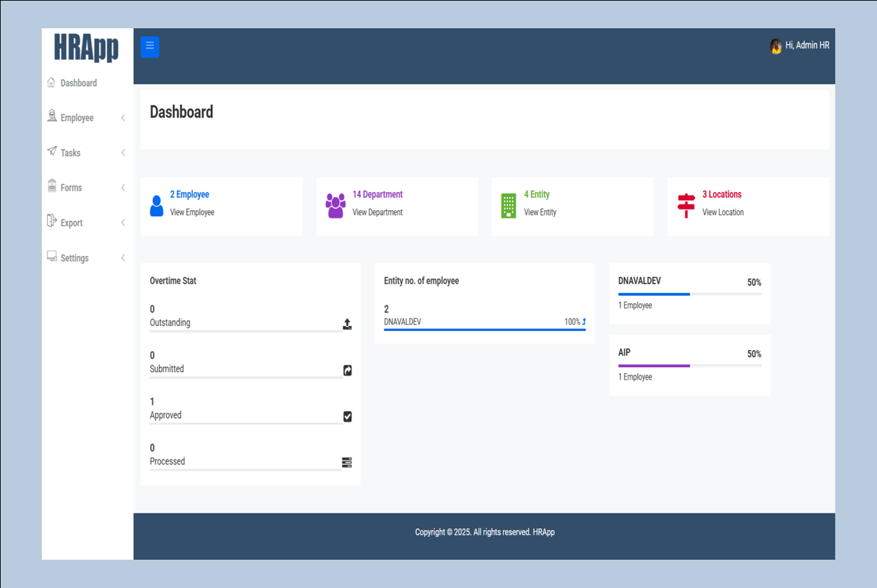Click the Approved checkmark icon

point(347,416)
